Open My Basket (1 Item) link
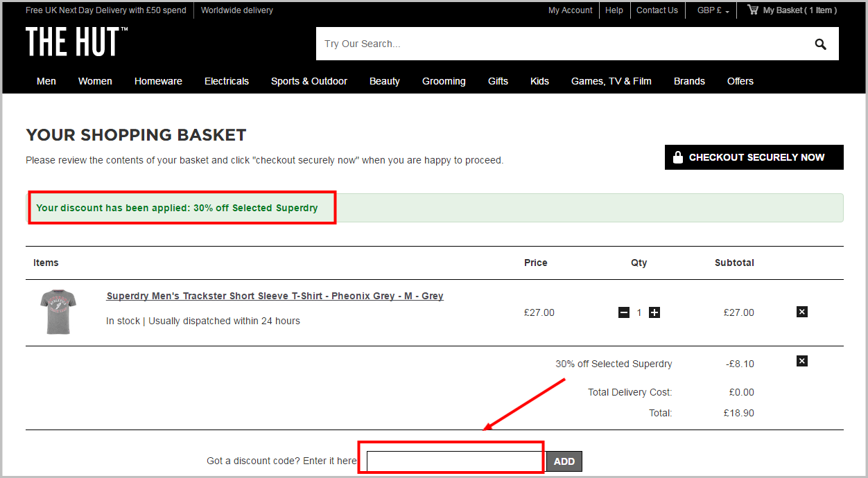 tap(800, 10)
